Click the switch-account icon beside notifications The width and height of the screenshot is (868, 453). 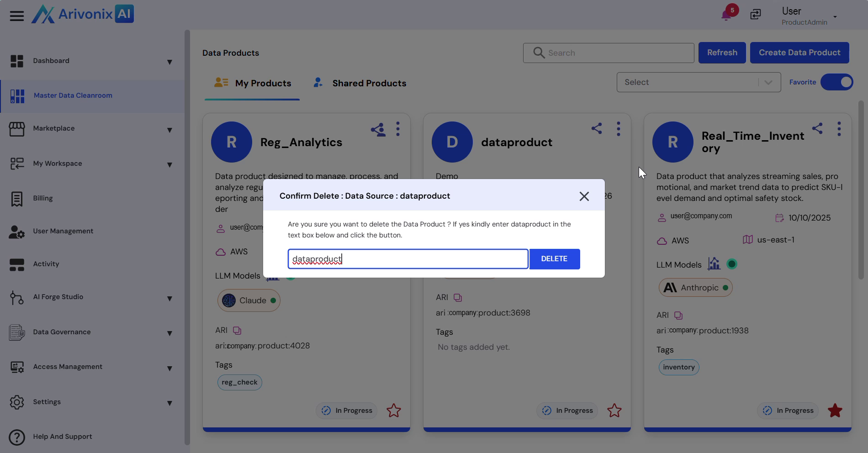[756, 15]
